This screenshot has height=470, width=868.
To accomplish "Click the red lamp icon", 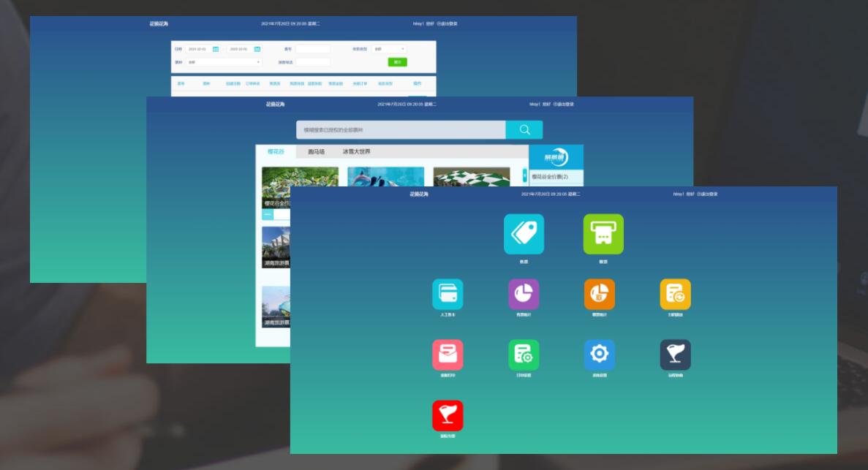I will [448, 415].
